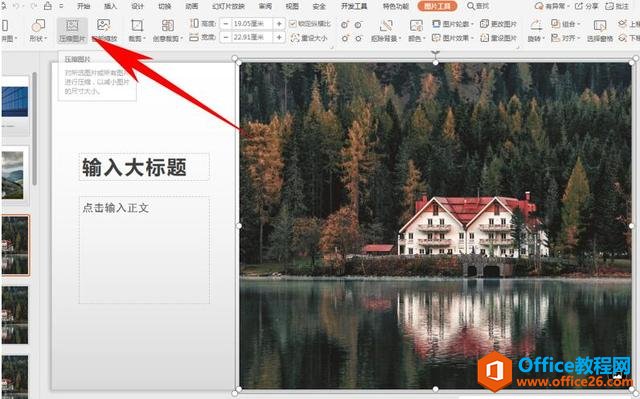Toggle the lock aspect ratio (锁定纵横比) checkbox
640x399 pixels.
click(x=293, y=24)
